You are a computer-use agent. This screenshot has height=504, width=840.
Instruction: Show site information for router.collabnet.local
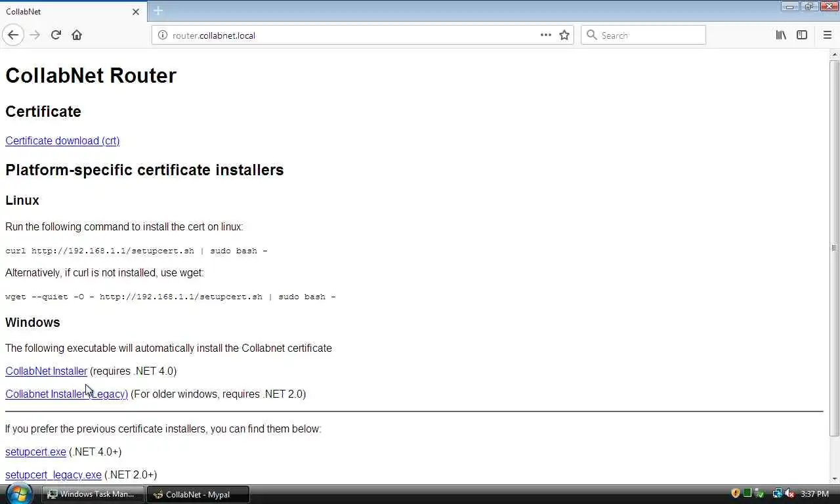[163, 35]
